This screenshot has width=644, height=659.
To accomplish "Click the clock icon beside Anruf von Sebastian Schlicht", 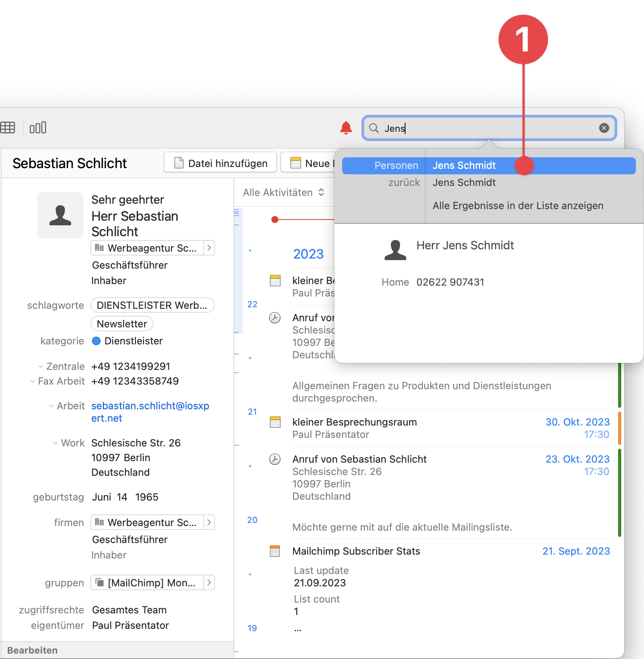I will pyautogui.click(x=275, y=460).
